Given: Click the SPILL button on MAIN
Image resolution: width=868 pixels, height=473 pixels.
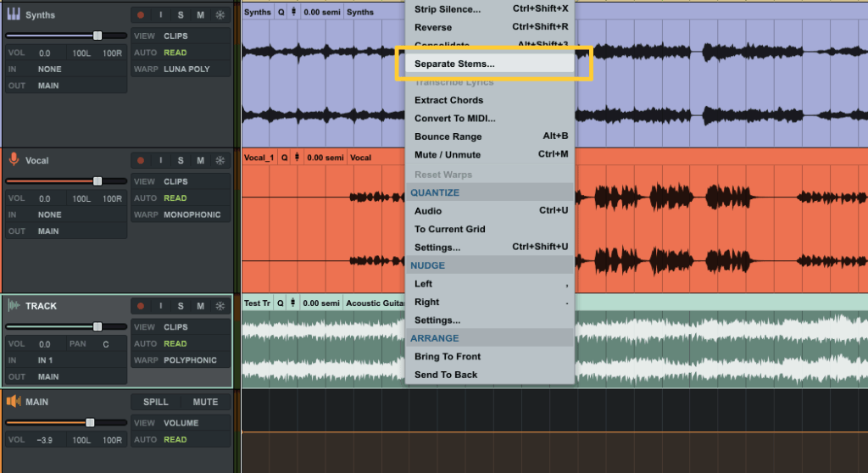Looking at the screenshot, I should click(156, 402).
